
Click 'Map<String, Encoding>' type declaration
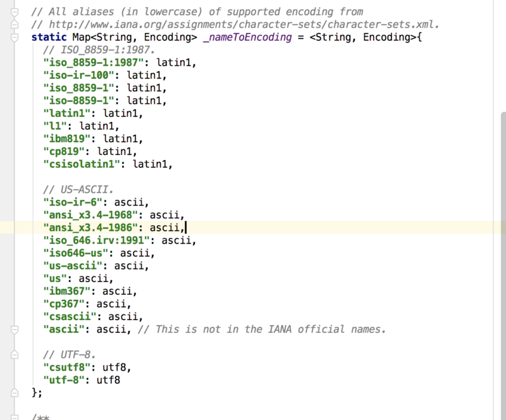135,37
